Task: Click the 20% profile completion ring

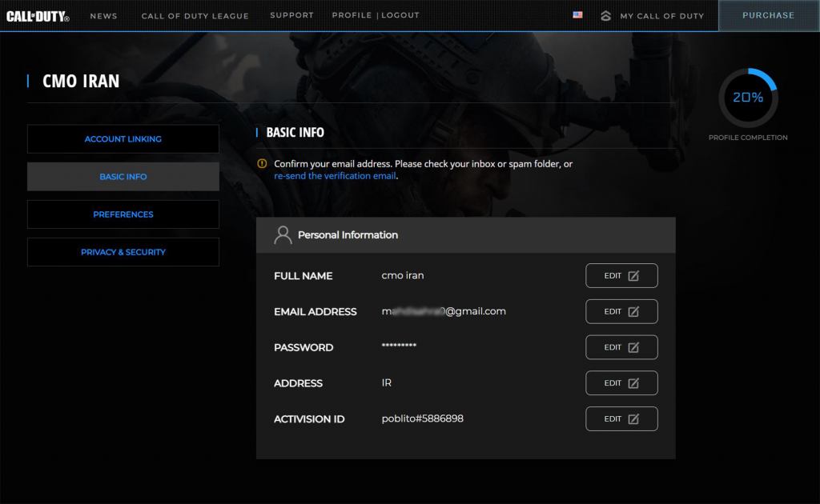Action: (748, 98)
